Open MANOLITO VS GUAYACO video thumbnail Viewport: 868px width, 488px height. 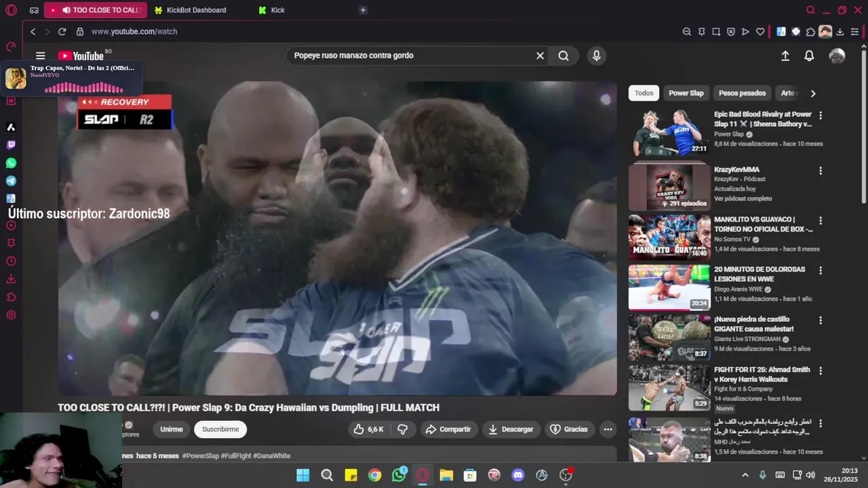(668, 237)
